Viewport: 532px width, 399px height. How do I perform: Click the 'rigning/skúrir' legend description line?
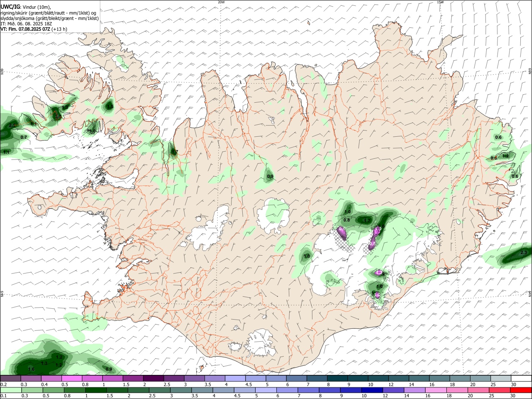49,13
